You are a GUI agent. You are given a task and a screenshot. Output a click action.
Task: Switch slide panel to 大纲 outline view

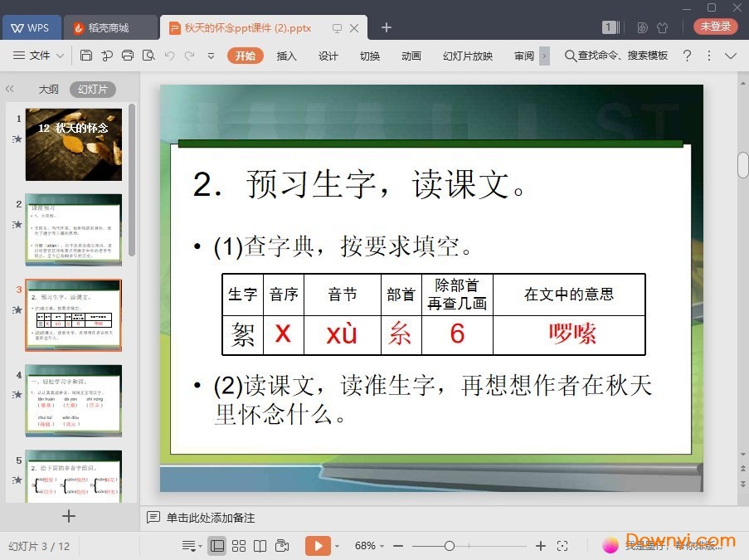(x=48, y=90)
